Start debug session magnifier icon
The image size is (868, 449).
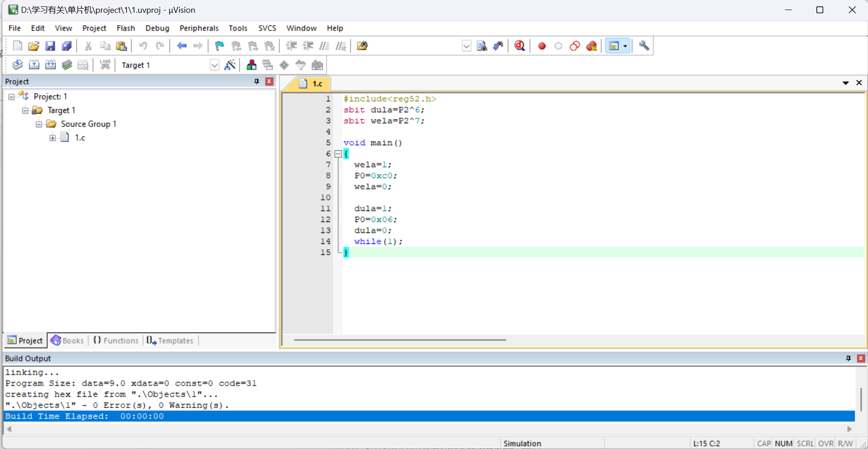point(520,46)
